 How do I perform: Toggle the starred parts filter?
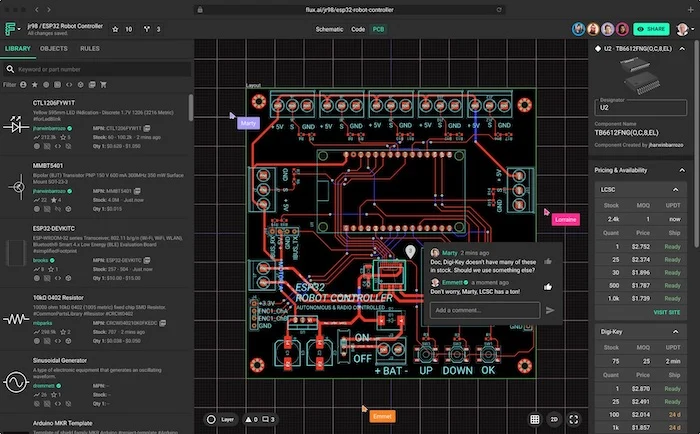(34, 84)
